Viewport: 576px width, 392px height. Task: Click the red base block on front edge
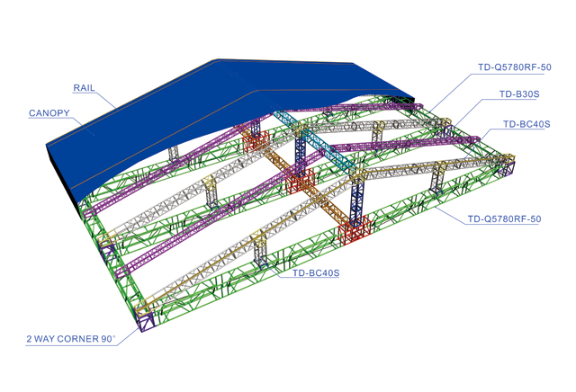(353, 231)
